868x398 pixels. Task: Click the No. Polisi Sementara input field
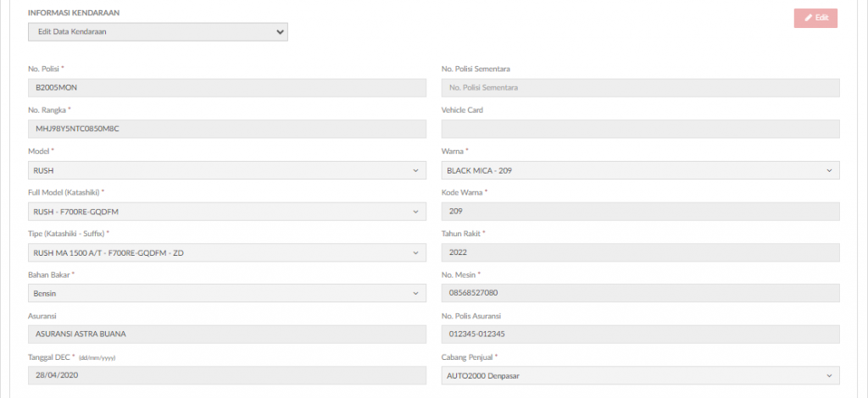pyautogui.click(x=641, y=88)
